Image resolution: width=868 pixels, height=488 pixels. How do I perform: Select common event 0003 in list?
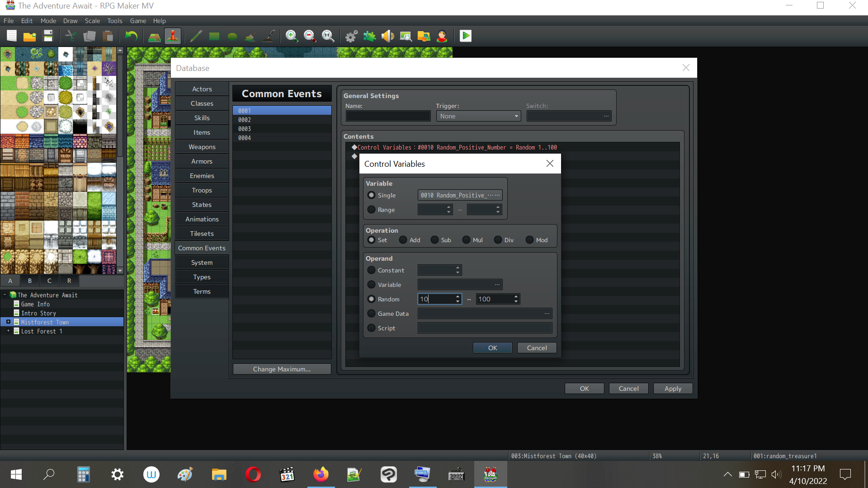tap(282, 129)
